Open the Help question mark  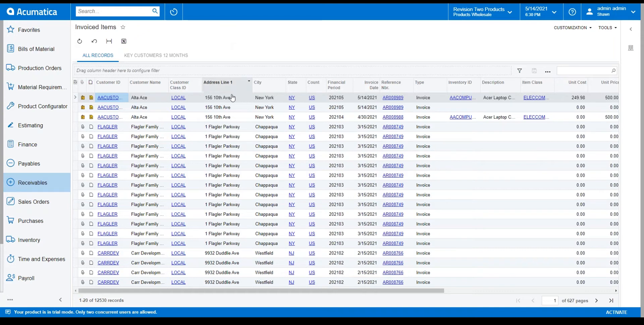[x=572, y=12]
